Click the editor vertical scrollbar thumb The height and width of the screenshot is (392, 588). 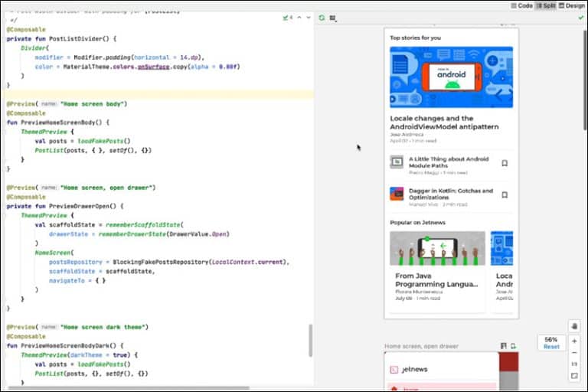pyautogui.click(x=310, y=340)
